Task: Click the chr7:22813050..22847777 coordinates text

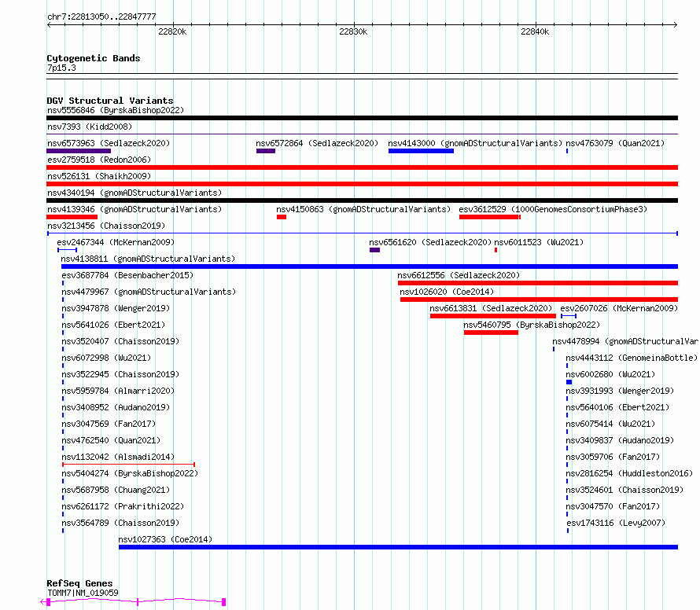Action: (101, 17)
